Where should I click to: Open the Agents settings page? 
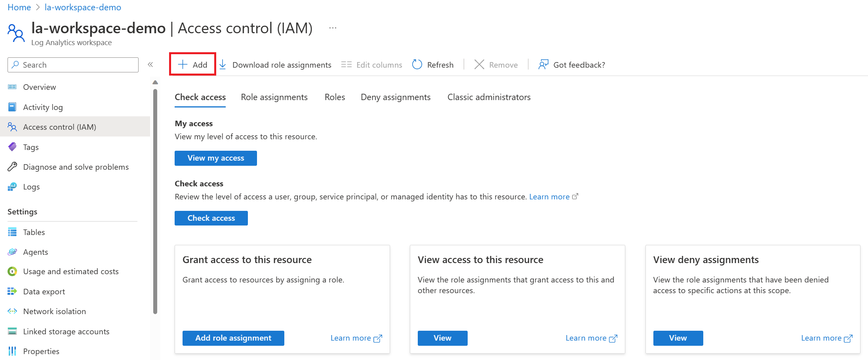pos(36,252)
